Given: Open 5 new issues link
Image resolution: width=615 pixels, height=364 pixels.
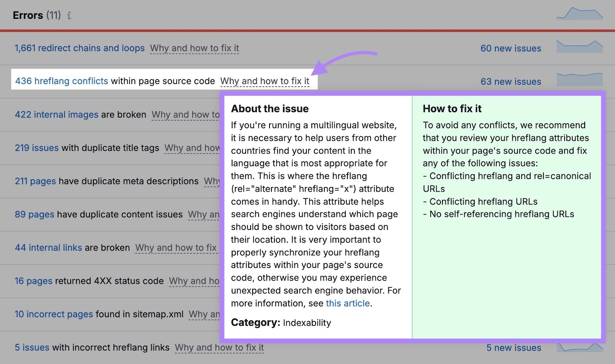Looking at the screenshot, I should 514,348.
